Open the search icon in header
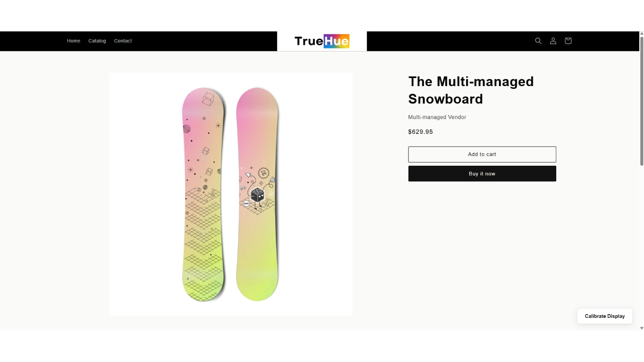 coord(538,41)
